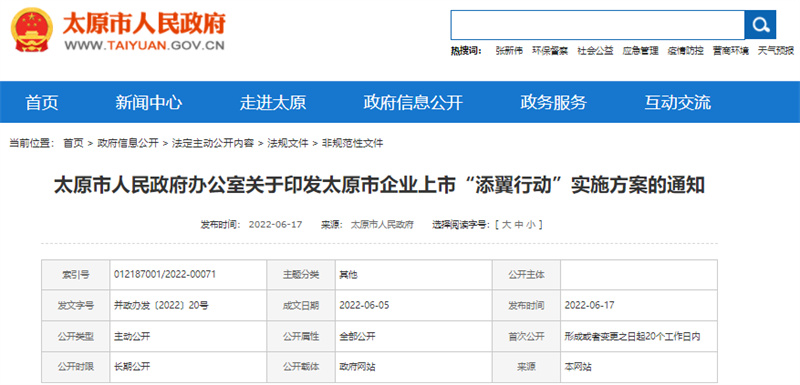The height and width of the screenshot is (385, 800).
Task: Click 公开类型 value 主动公开
Action: [132, 336]
